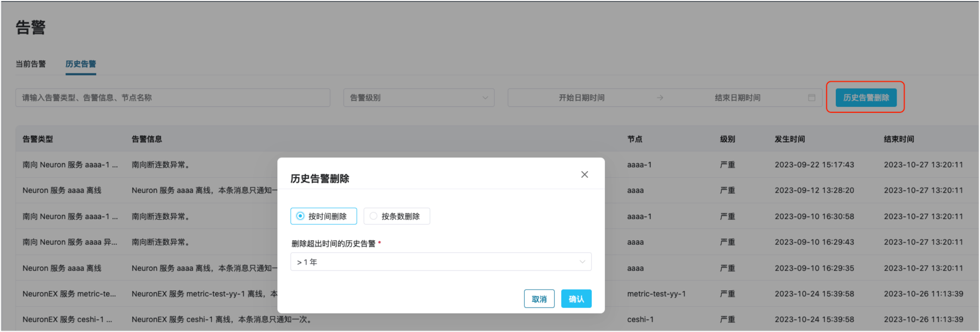Select the metric-test-yy-1 node row cell
The width and height of the screenshot is (980, 332).
point(656,294)
